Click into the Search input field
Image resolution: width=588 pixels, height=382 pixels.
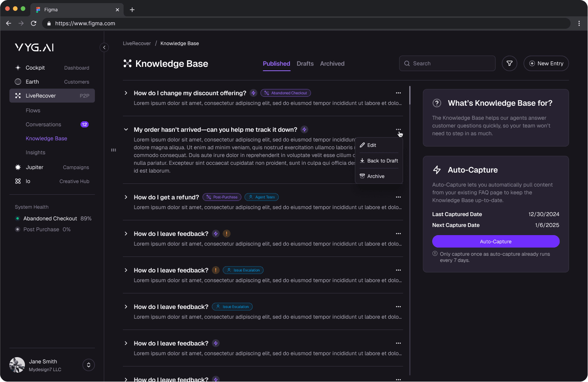451,63
